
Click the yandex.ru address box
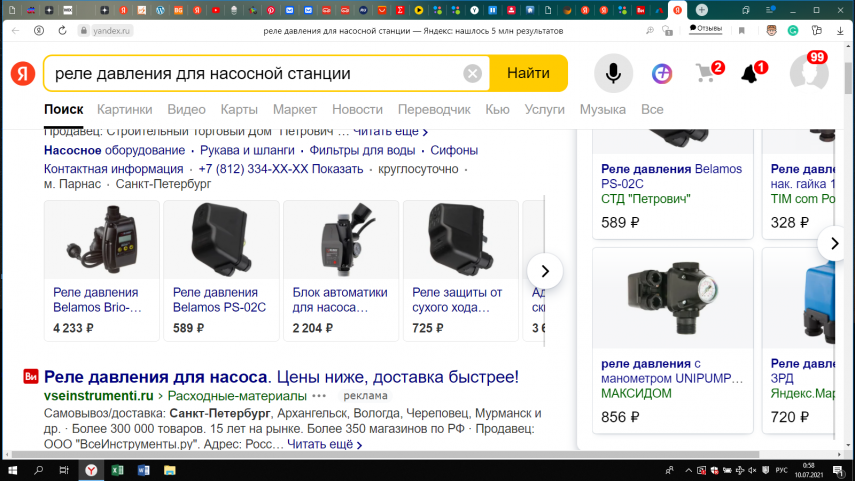tap(111, 31)
